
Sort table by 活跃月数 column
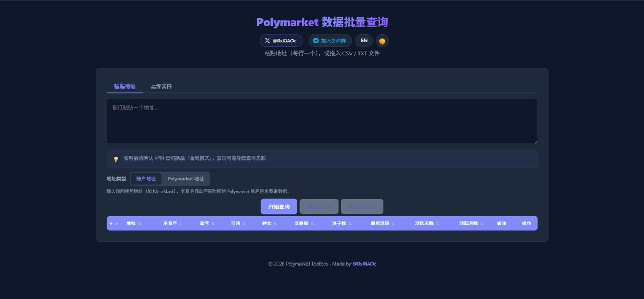(x=471, y=223)
